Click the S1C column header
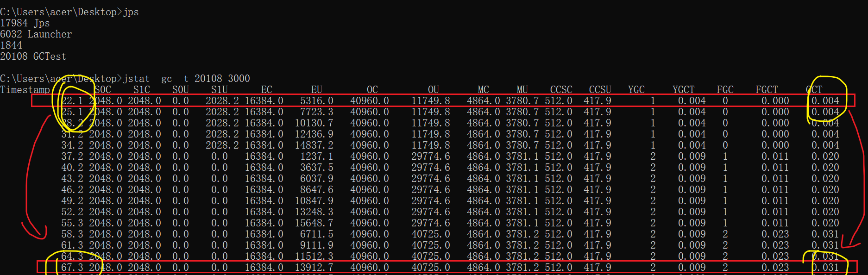The width and height of the screenshot is (868, 275). coord(142,90)
